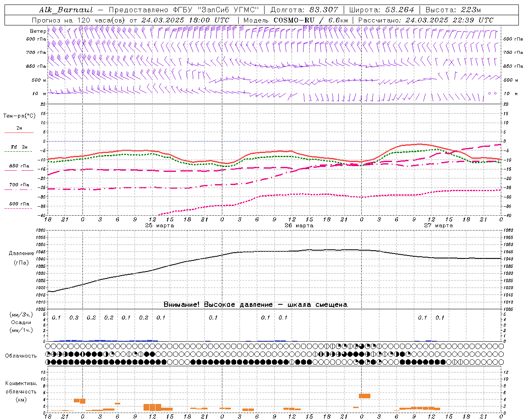Image resolution: width=525 pixels, height=420 pixels.
Task: Click the (мм/3ч.) precipitation unit label
Action: [21, 315]
